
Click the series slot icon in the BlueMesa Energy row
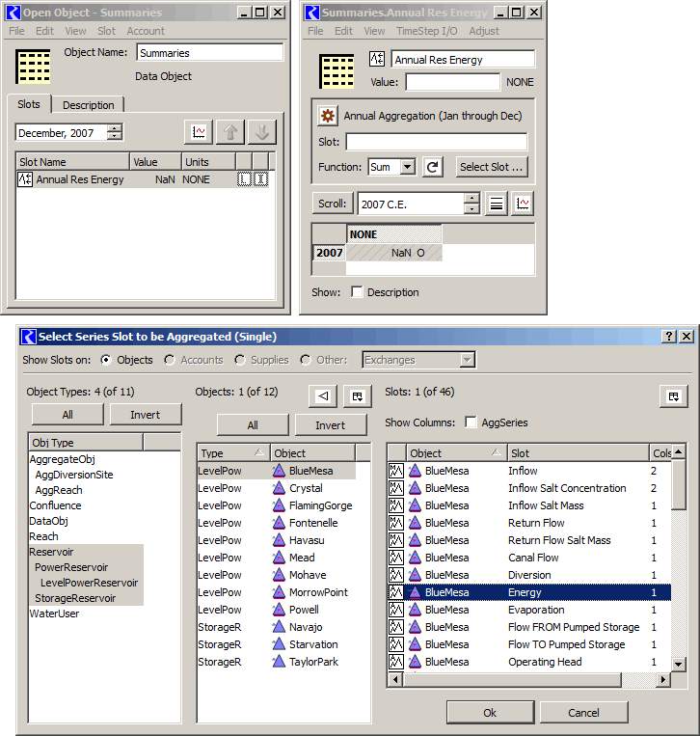[x=396, y=592]
